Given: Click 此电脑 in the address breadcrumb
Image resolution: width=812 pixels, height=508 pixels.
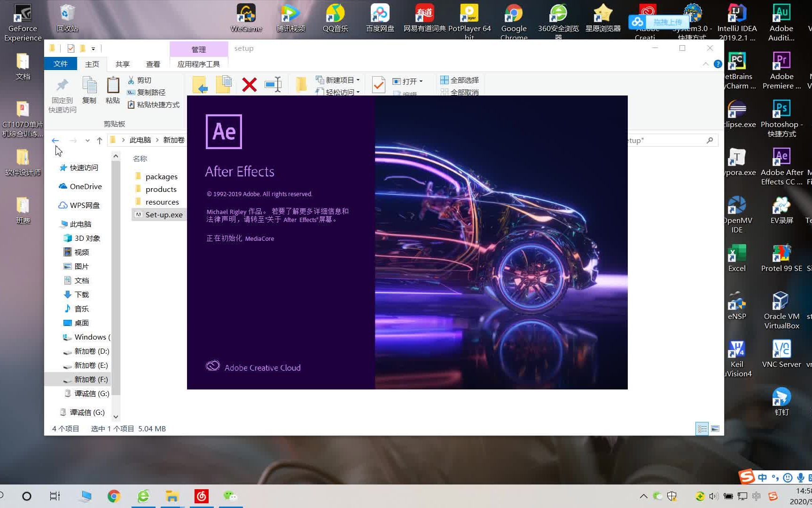Looking at the screenshot, I should pos(140,140).
